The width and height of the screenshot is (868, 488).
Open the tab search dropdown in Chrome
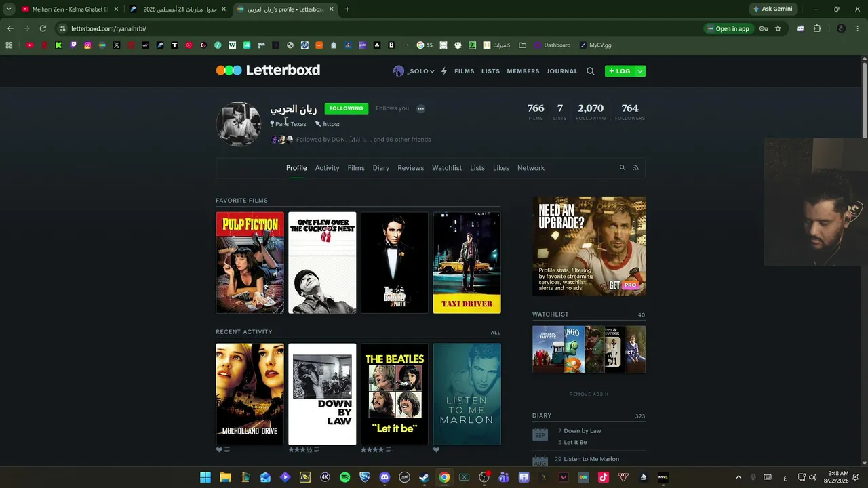9,9
